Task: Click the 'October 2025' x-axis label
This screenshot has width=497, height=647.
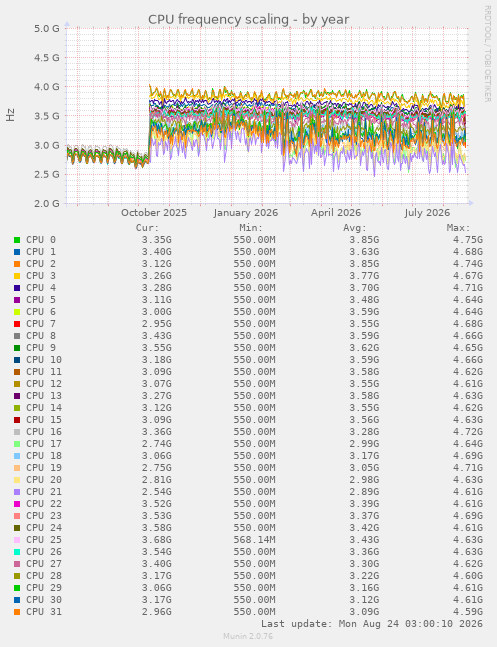Action: pyautogui.click(x=154, y=213)
